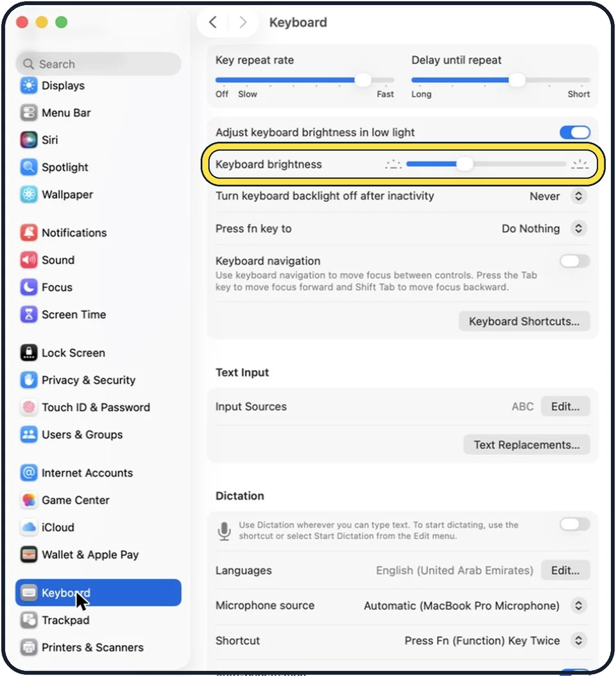Click Edit… beside Languages
The width and height of the screenshot is (616, 676).
tap(565, 570)
